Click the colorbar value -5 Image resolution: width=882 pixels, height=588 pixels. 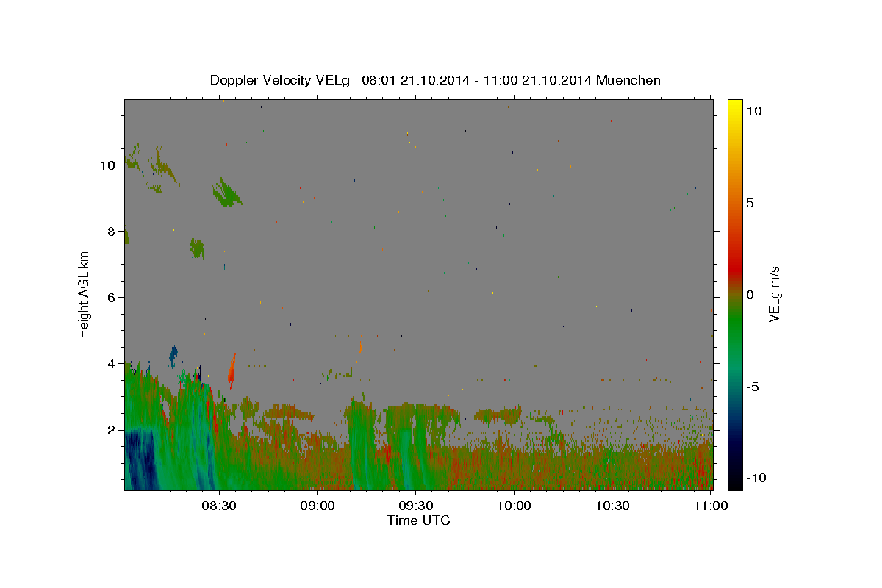tap(753, 387)
